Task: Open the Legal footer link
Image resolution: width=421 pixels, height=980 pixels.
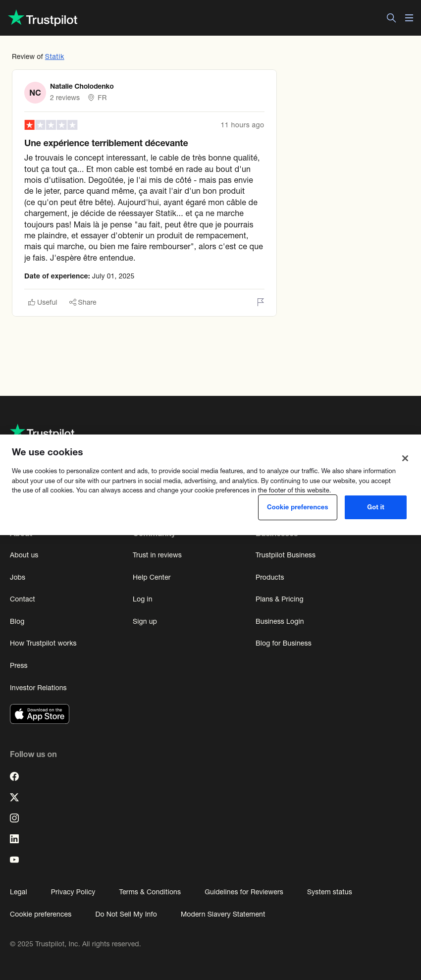Action: pyautogui.click(x=18, y=892)
